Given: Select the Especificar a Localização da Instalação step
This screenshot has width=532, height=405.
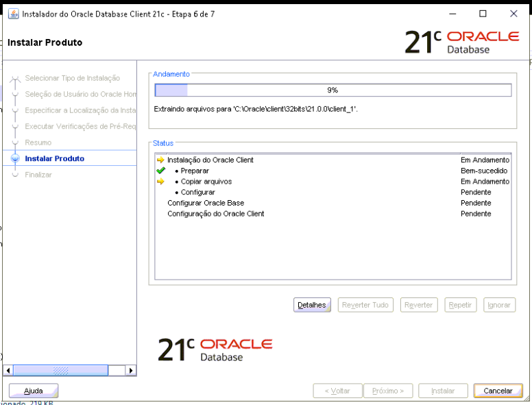Looking at the screenshot, I should coord(81,110).
